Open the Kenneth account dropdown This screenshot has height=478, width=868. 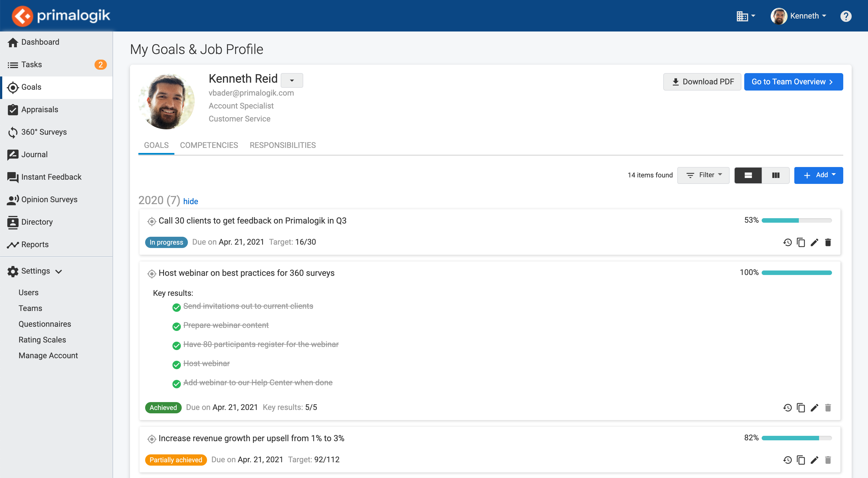coord(799,16)
